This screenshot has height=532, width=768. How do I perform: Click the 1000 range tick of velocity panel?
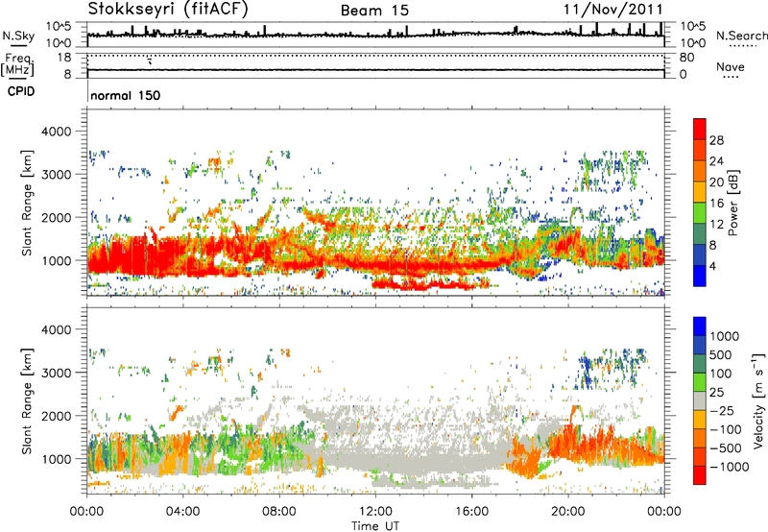[56, 459]
